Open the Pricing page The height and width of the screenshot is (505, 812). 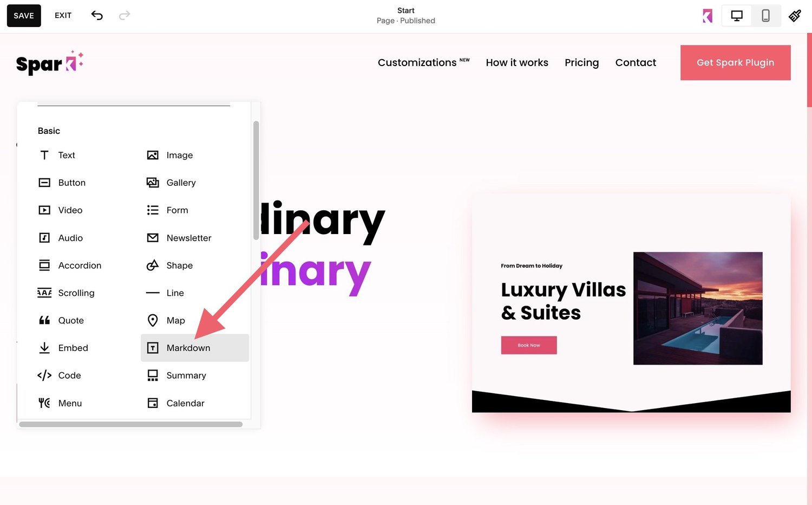pos(581,62)
